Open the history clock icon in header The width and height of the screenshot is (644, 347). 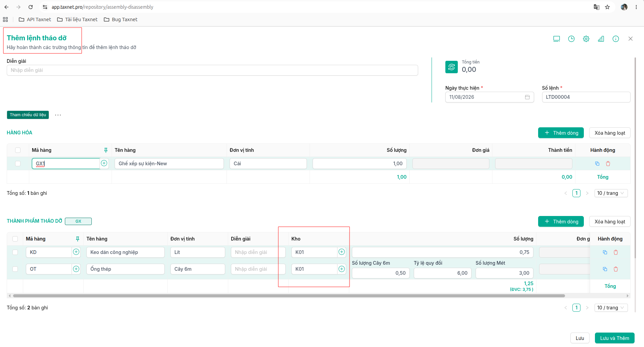(x=571, y=39)
